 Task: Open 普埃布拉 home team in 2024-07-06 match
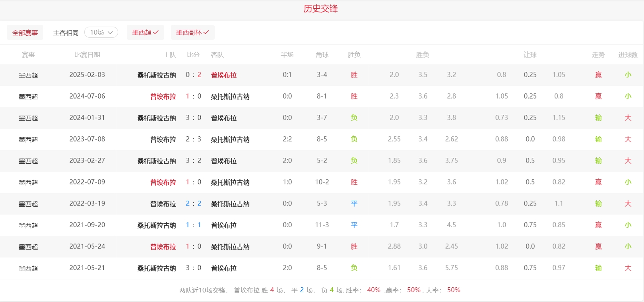coord(163,97)
